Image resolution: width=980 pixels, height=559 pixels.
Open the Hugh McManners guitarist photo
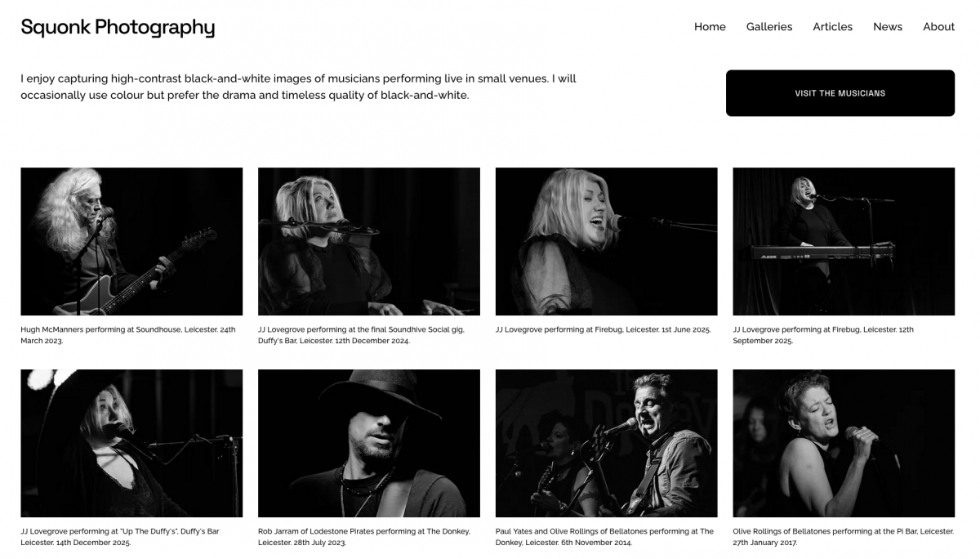tap(131, 241)
